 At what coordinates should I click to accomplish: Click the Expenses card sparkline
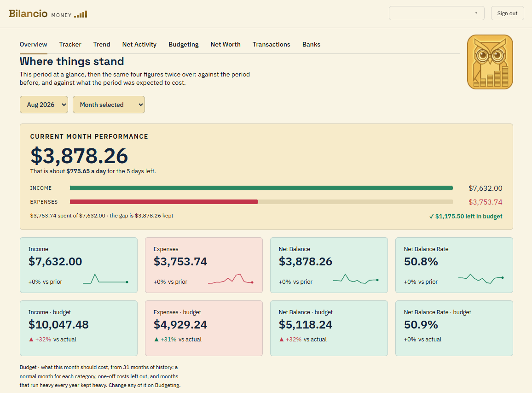(x=231, y=279)
